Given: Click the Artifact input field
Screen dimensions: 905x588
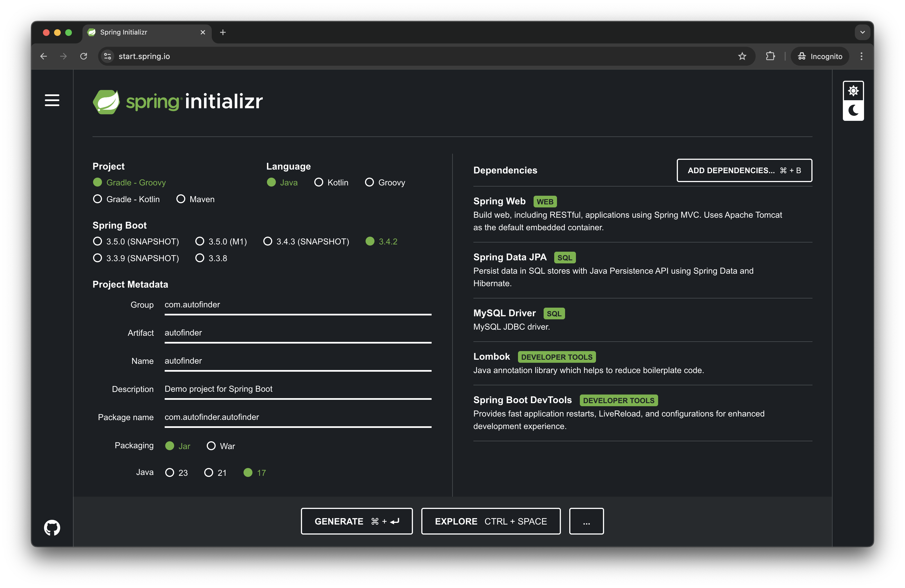Looking at the screenshot, I should [x=298, y=333].
